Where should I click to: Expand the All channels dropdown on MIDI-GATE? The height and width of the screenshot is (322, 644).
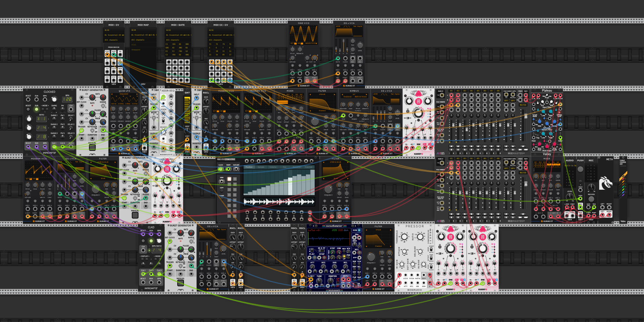click(x=178, y=40)
